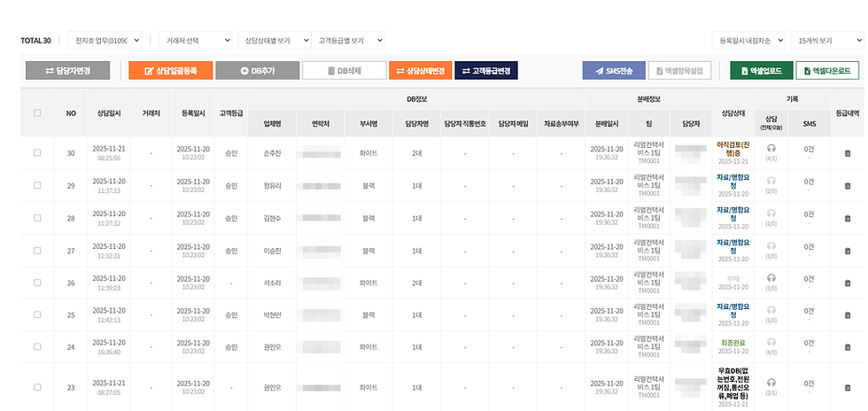This screenshot has width=868, height=411.
Task: Click the 상담상태 column header
Action: click(x=733, y=113)
